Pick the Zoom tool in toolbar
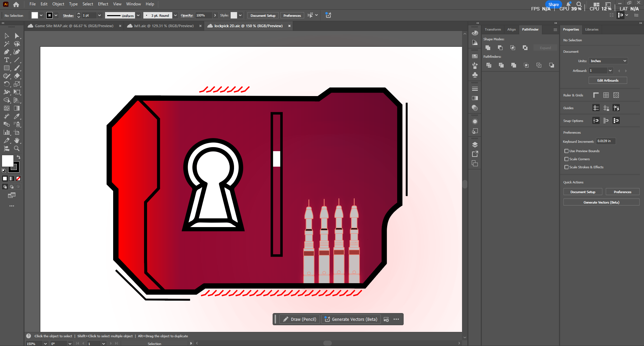Screen dimensions: 644x346 [16, 148]
